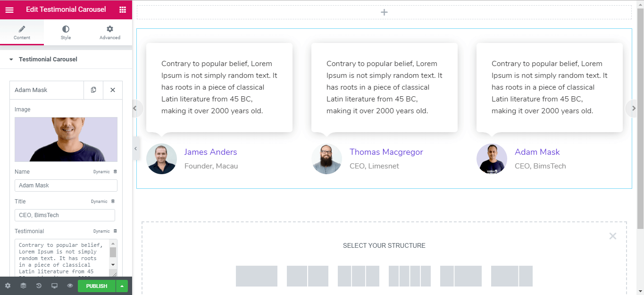Select the three-column structure preset
Screen dimensions: 644x295
[x=359, y=276]
